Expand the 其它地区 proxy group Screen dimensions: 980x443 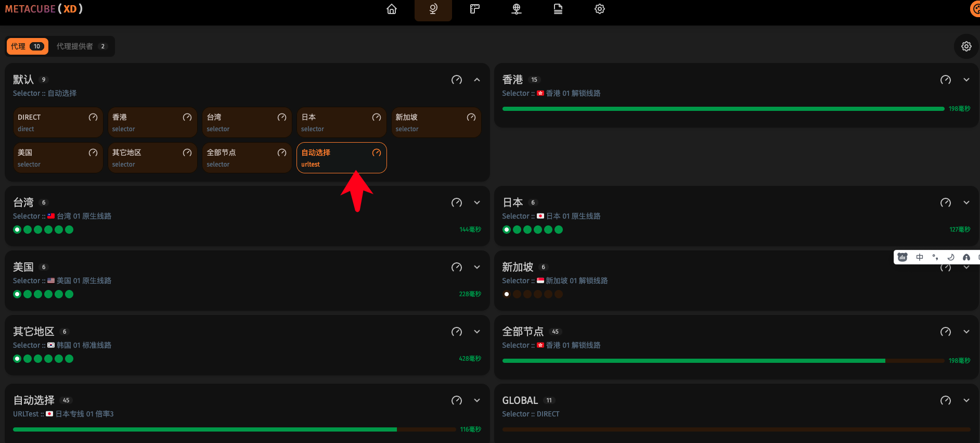pos(477,332)
